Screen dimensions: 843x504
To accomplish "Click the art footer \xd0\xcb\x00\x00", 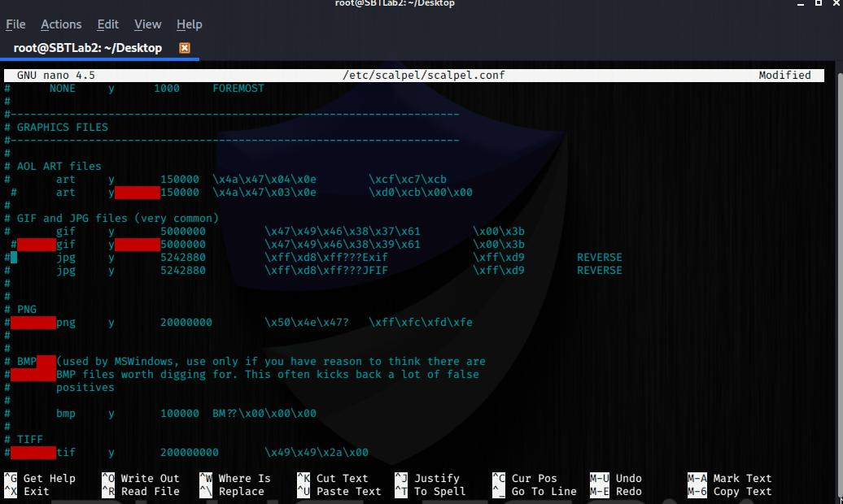I will [421, 193].
